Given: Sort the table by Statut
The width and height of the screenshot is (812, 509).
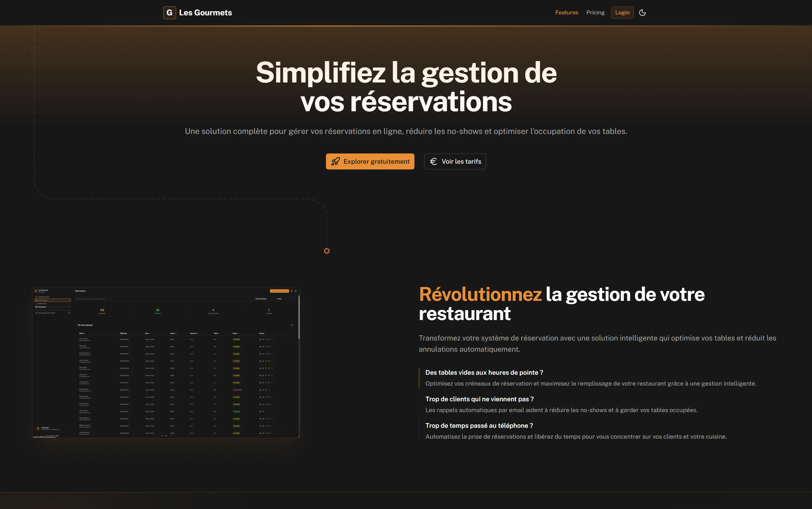Looking at the screenshot, I should pos(236,333).
